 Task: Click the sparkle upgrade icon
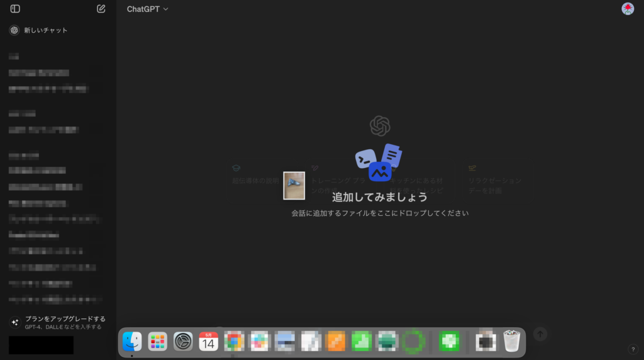[15, 323]
